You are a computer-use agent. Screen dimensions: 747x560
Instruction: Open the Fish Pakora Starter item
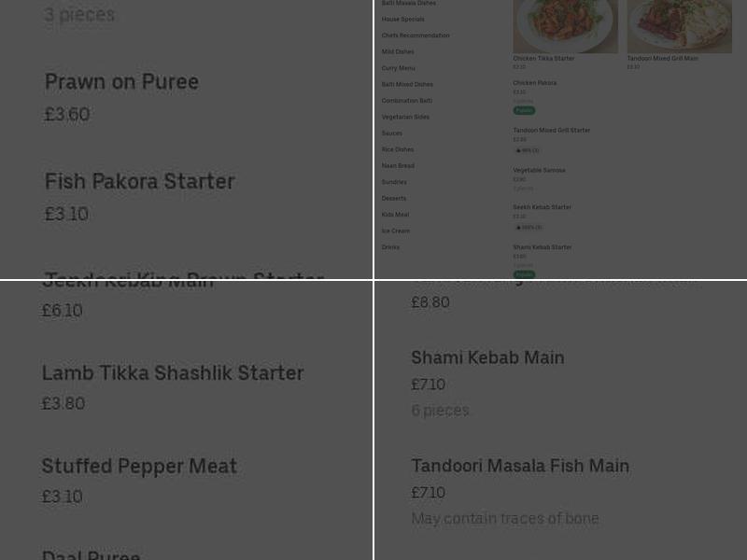pyautogui.click(x=139, y=182)
